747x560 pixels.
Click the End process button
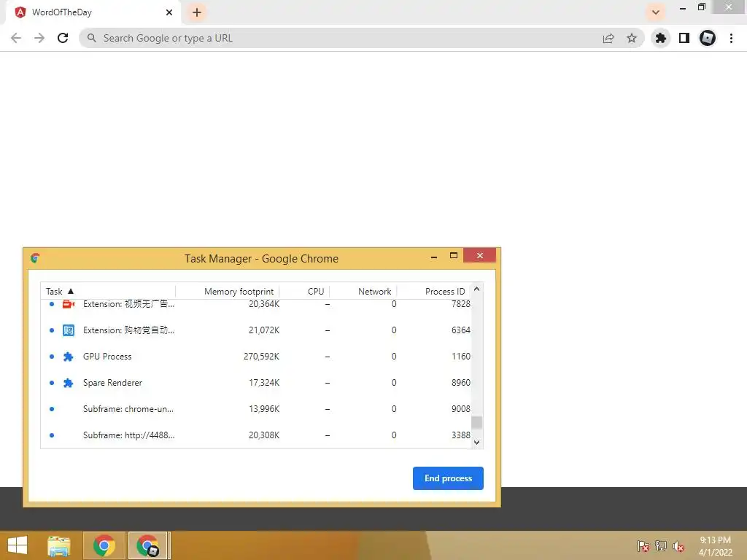448,478
